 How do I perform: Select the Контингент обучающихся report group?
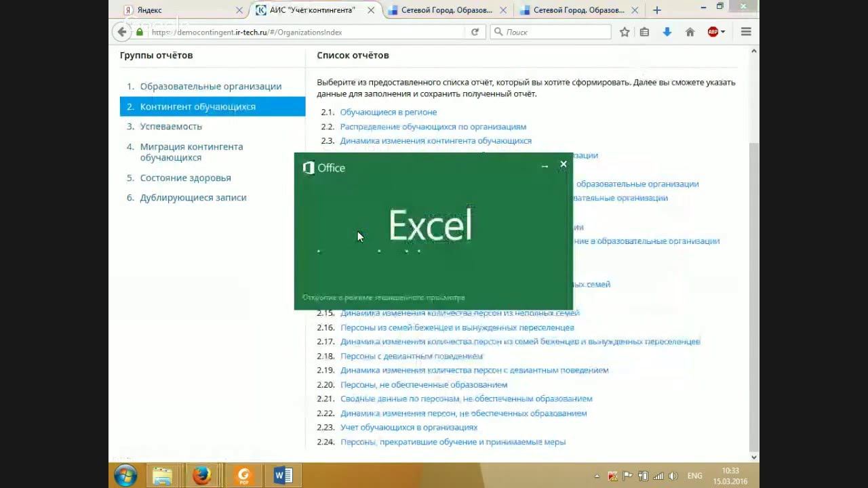point(212,106)
